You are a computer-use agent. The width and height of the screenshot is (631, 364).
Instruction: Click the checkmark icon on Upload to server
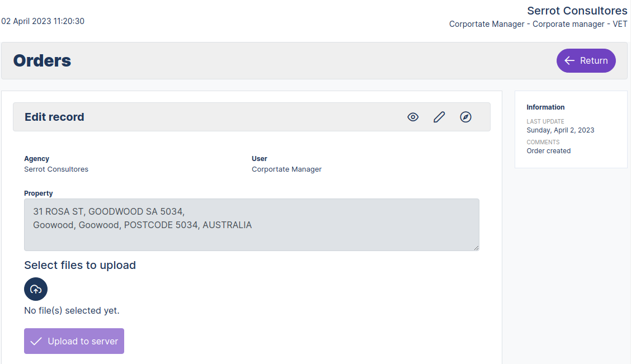point(36,341)
